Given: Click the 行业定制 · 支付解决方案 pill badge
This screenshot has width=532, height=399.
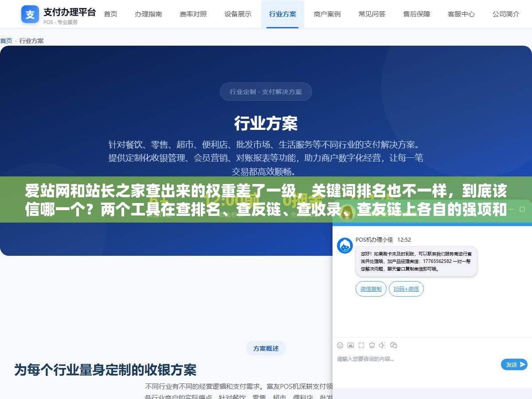Looking at the screenshot, I should coord(266,92).
